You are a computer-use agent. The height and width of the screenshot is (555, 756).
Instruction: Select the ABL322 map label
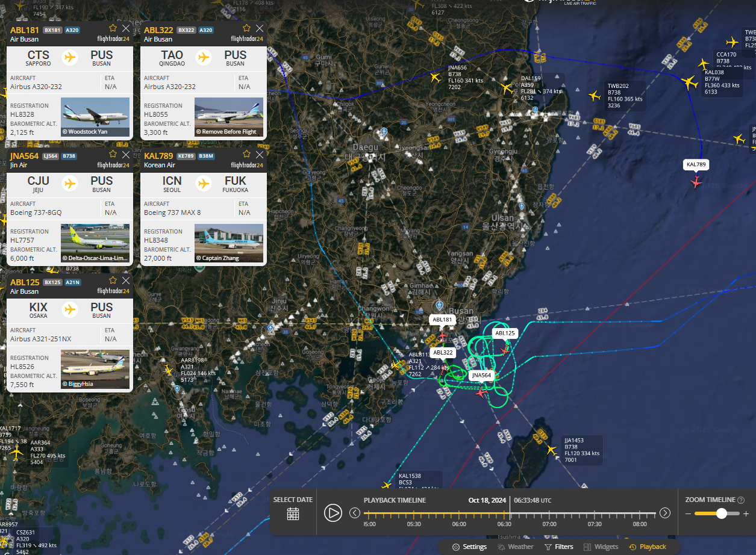(x=443, y=352)
